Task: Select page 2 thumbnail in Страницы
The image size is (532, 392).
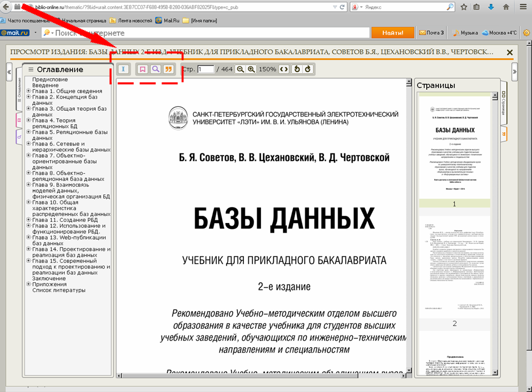Action: pos(454,267)
